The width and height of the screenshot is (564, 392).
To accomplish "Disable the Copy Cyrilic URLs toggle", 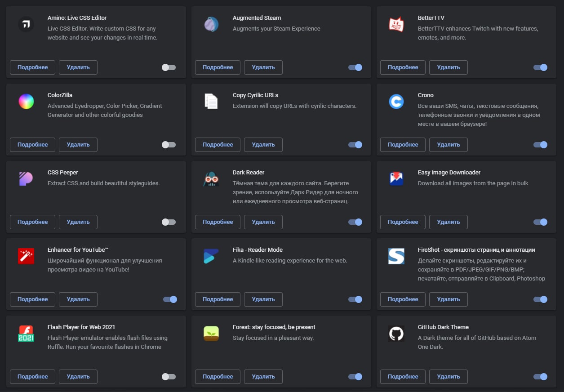I will coord(355,145).
